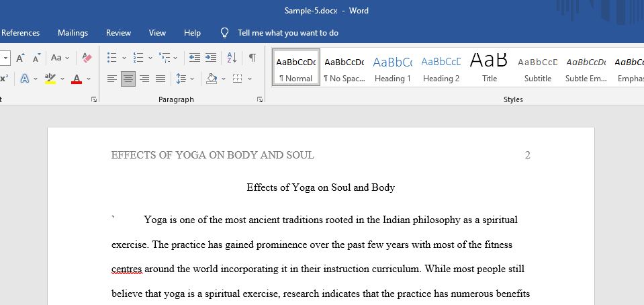644x305 pixels.
Task: Expand the font size dropdown arrow
Action: [x=5, y=58]
